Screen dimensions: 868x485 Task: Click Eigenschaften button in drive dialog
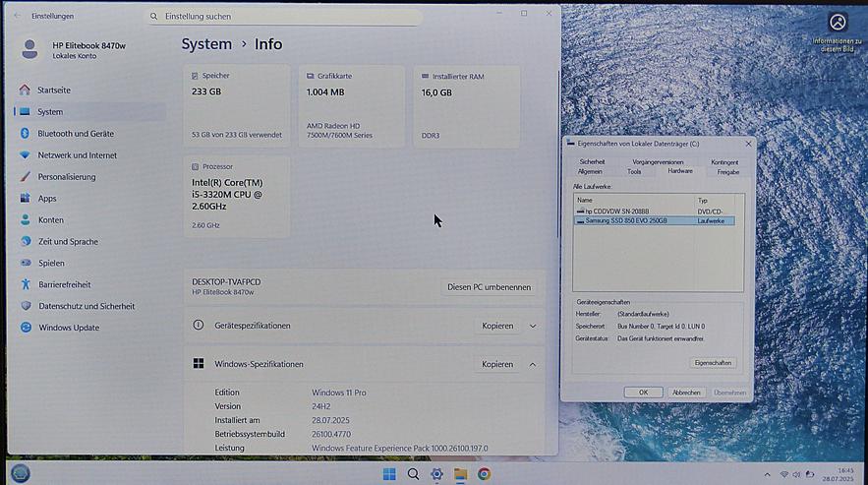click(713, 362)
